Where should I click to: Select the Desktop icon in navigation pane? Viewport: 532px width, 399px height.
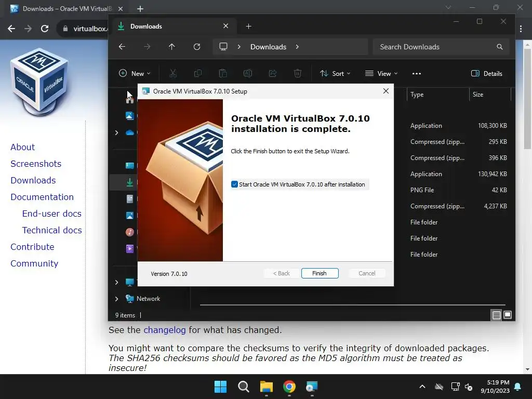coord(129,166)
